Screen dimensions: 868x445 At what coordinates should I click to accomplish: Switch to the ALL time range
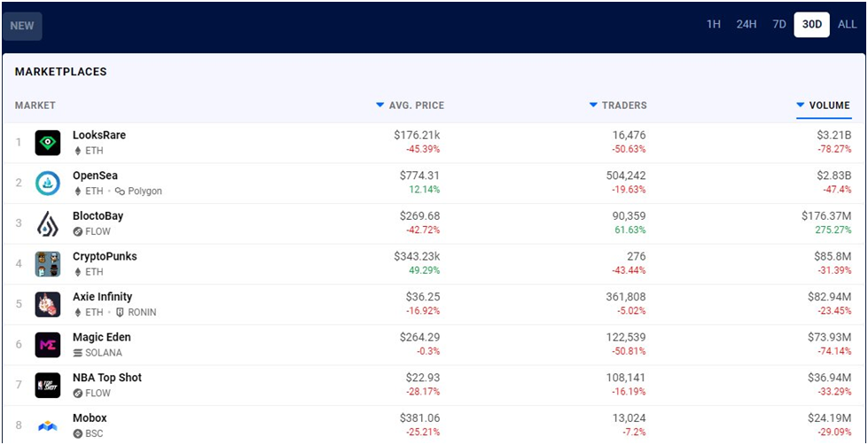[847, 25]
